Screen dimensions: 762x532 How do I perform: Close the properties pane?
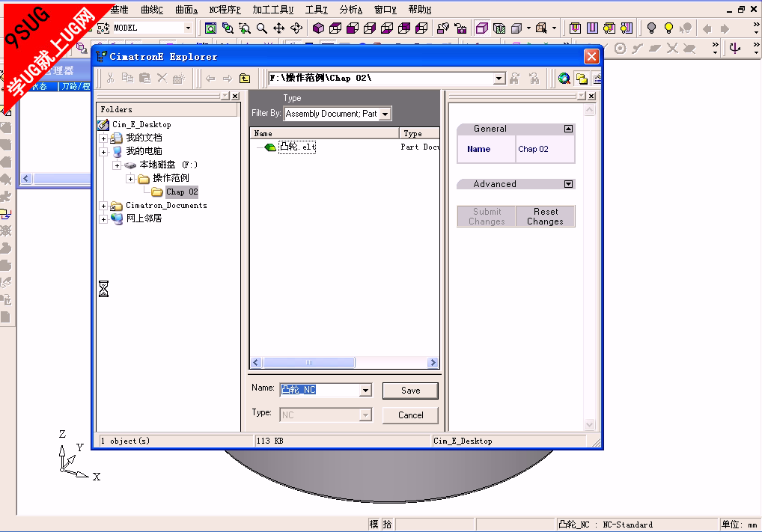click(591, 97)
